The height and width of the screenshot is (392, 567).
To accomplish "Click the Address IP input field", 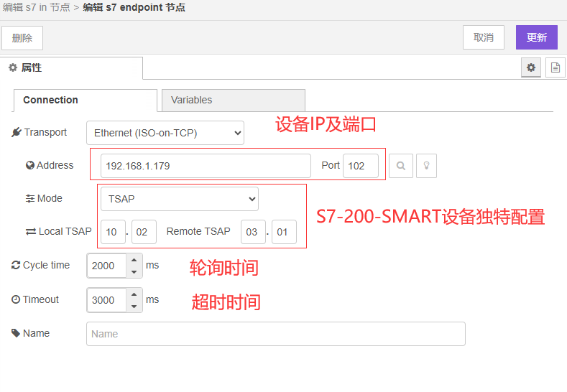I will pos(206,166).
